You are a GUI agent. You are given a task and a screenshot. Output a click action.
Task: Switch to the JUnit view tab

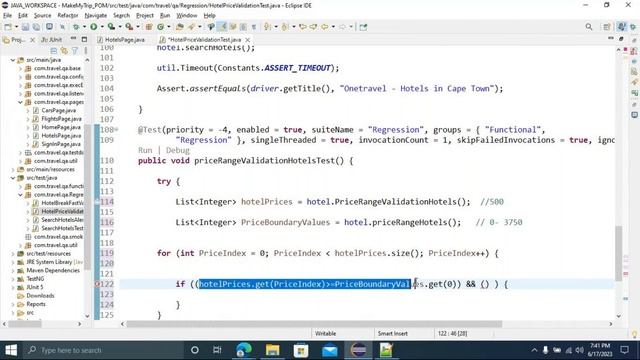point(52,40)
